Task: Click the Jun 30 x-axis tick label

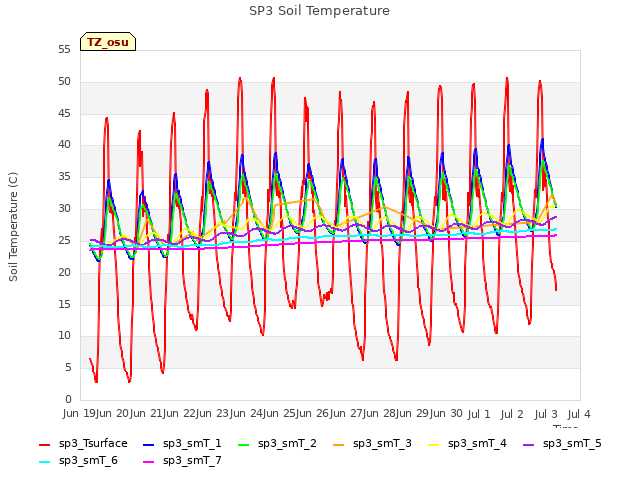Action: tap(446, 414)
